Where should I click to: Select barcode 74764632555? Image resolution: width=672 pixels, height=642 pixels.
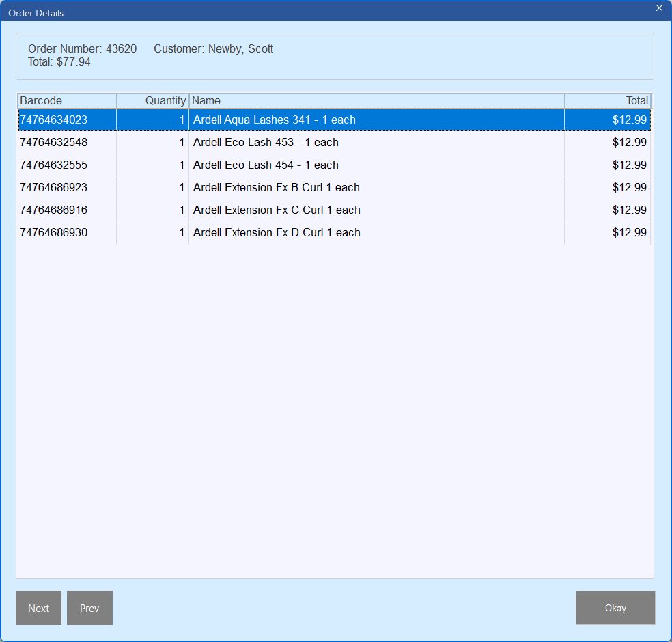pyautogui.click(x=53, y=165)
